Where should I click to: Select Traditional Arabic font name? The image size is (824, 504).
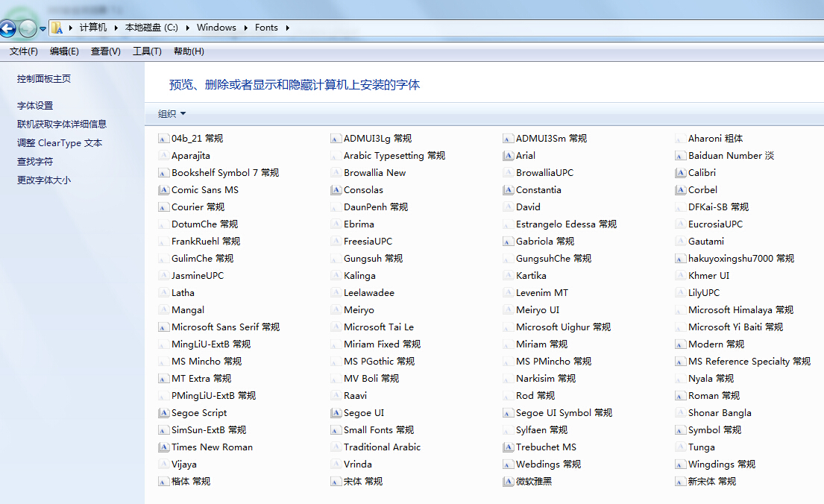(382, 447)
